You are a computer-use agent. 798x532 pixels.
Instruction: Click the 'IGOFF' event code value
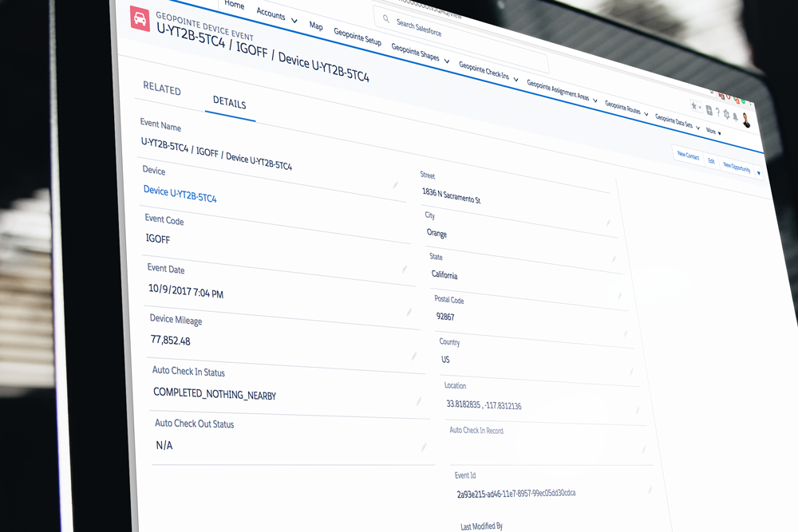[158, 238]
